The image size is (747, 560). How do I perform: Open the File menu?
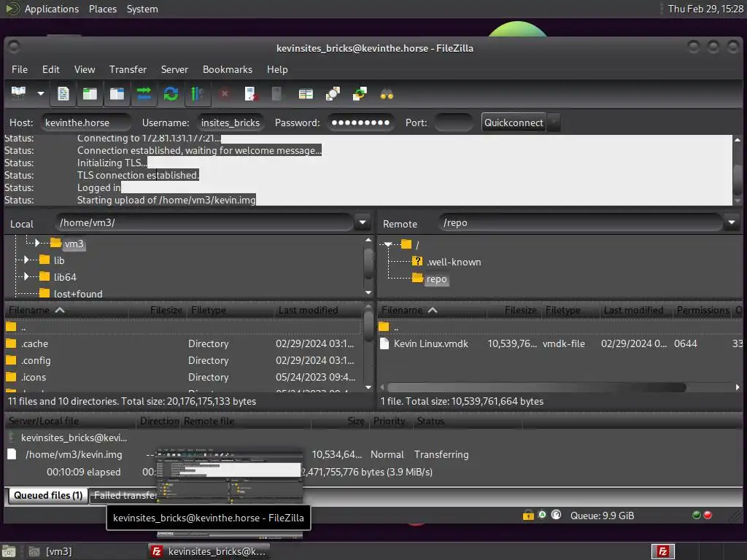click(20, 69)
